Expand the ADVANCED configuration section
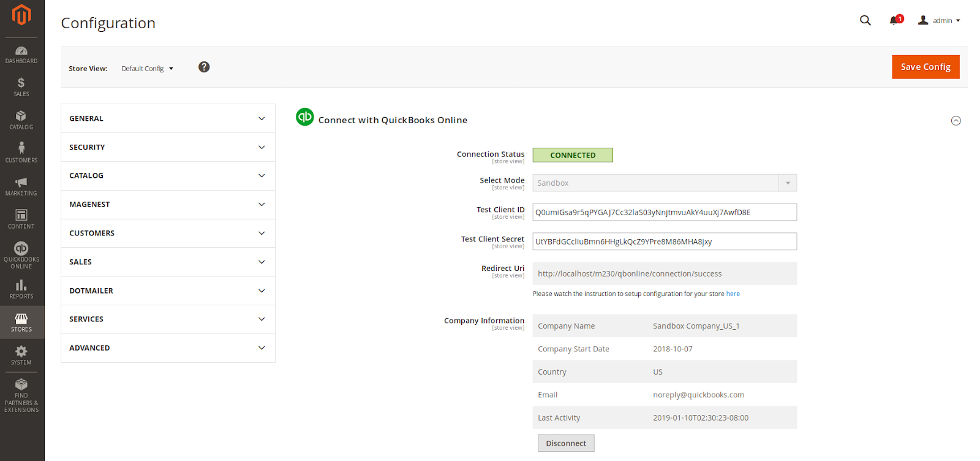 point(168,348)
